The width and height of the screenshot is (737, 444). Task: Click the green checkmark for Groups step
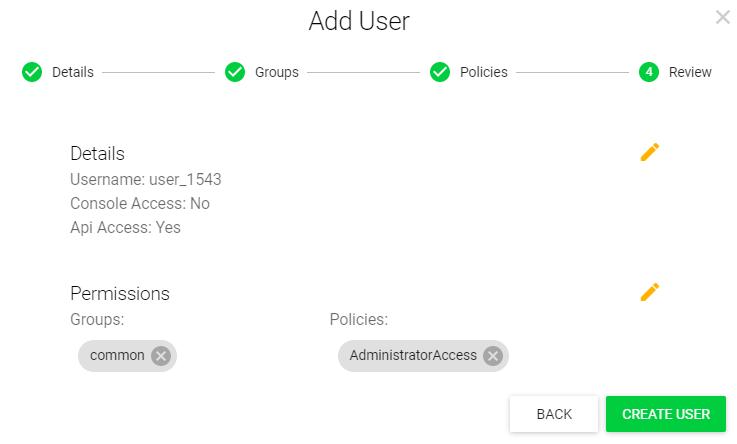tap(235, 72)
